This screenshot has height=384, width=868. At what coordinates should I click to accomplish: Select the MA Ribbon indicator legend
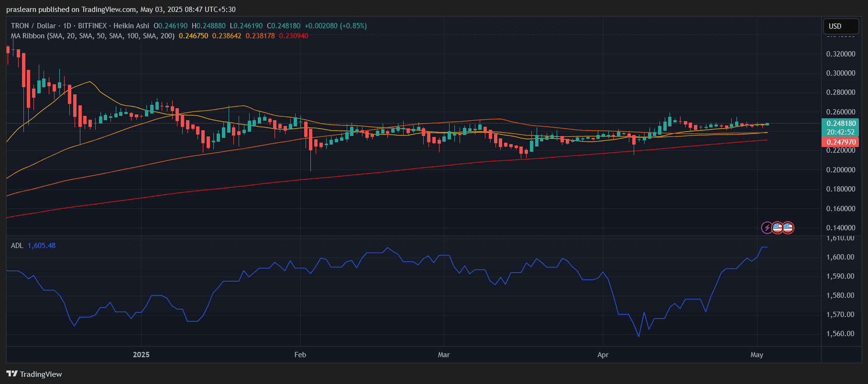[93, 36]
